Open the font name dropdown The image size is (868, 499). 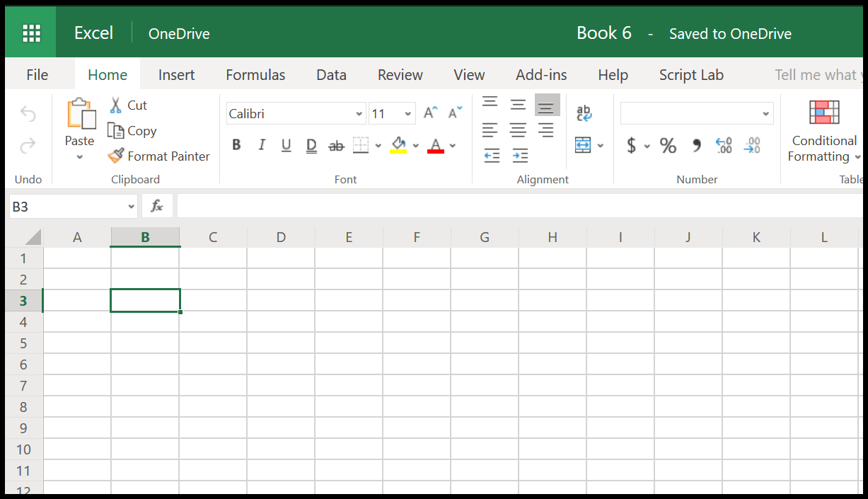[359, 113]
